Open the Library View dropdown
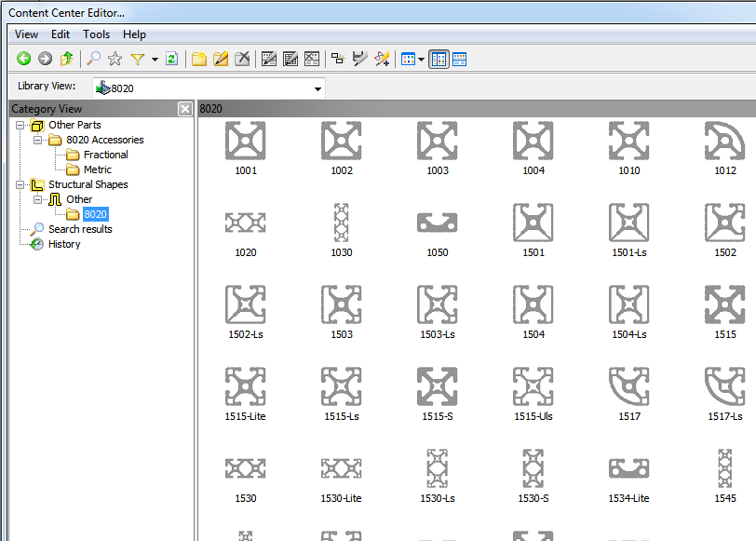756x541 pixels. 317,88
